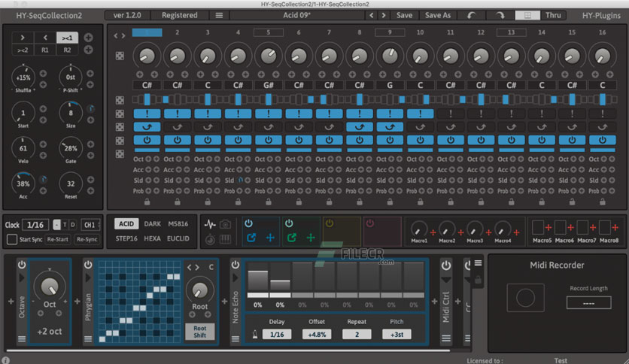Select the T clock mode button
Viewport: 629px width, 364px height.
pos(65,225)
